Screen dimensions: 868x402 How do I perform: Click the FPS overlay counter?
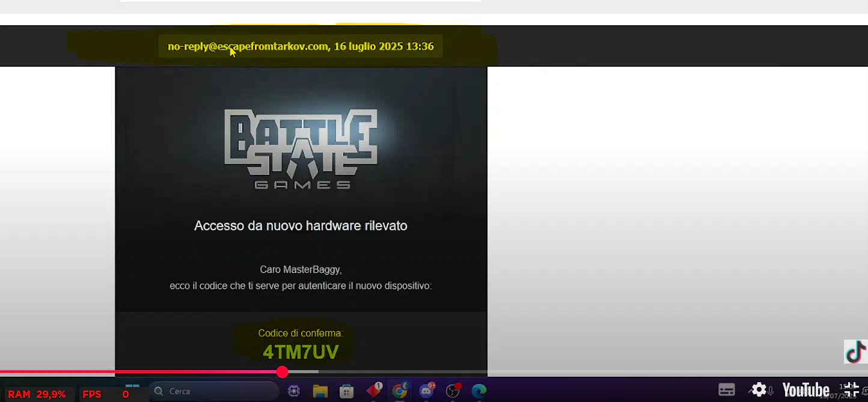click(x=105, y=395)
